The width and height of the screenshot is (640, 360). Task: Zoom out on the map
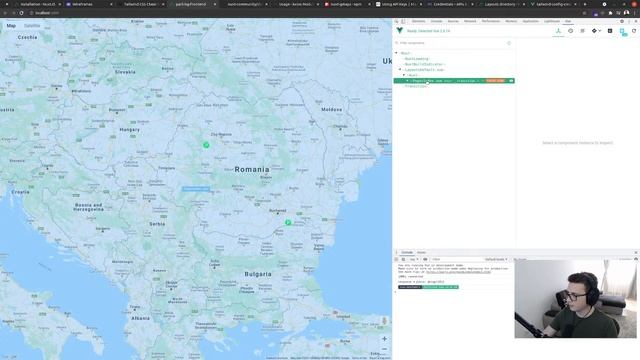pos(384,349)
